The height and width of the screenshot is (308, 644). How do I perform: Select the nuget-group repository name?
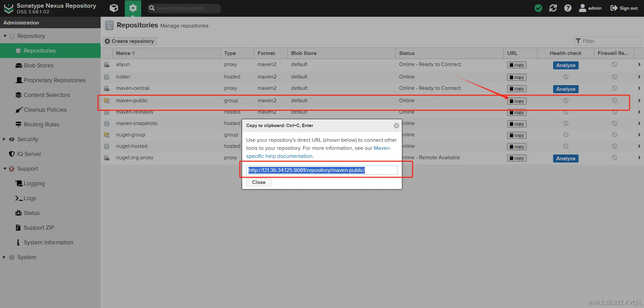pos(130,135)
